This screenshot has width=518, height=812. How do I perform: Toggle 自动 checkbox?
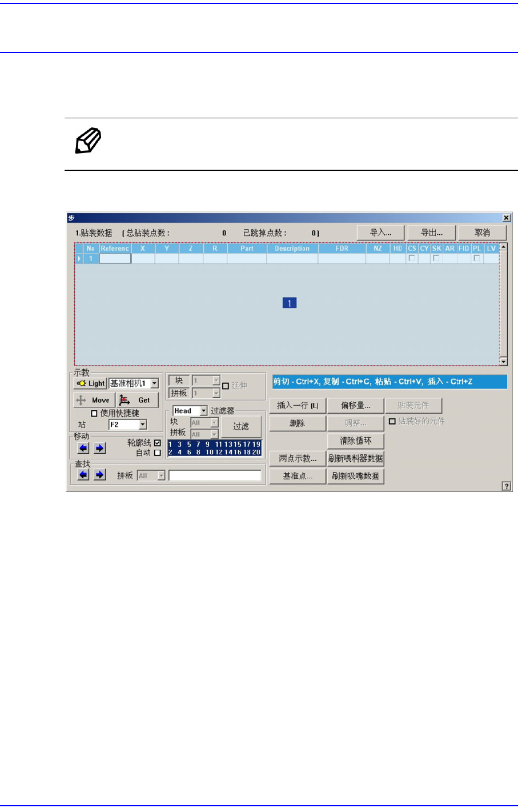pos(158,453)
